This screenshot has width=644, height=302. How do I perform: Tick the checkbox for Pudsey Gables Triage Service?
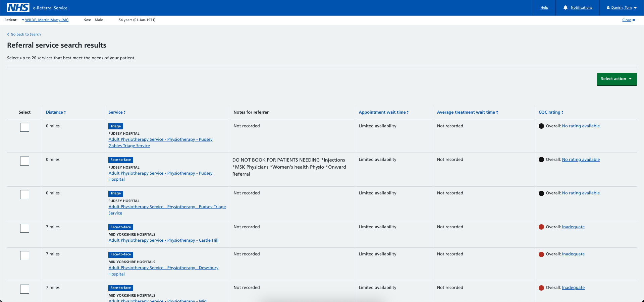24,127
